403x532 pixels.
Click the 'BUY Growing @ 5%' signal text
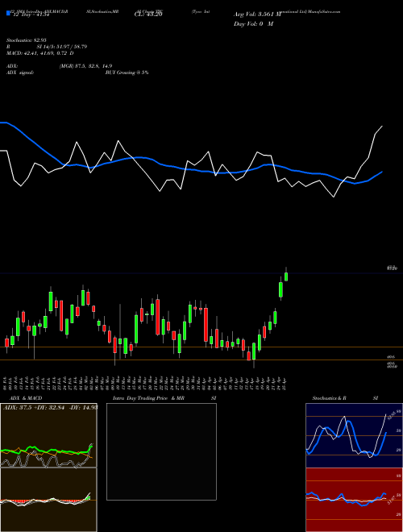point(127,73)
